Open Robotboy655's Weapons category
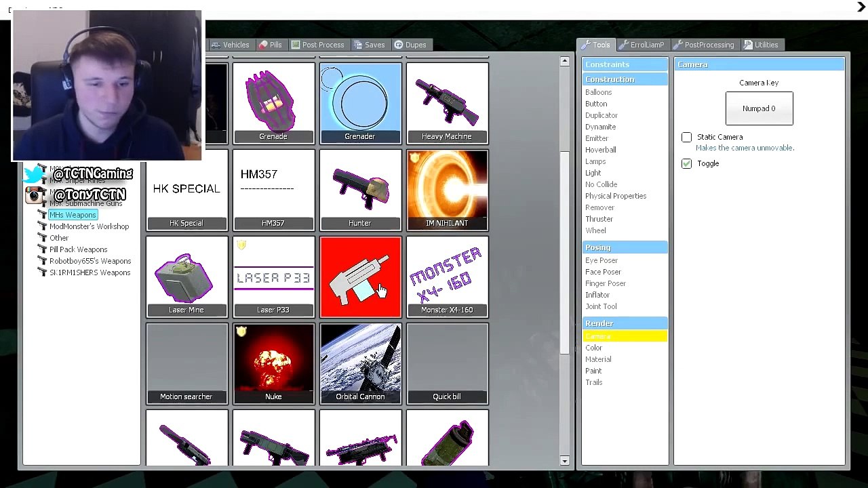The width and height of the screenshot is (868, 488). (90, 261)
